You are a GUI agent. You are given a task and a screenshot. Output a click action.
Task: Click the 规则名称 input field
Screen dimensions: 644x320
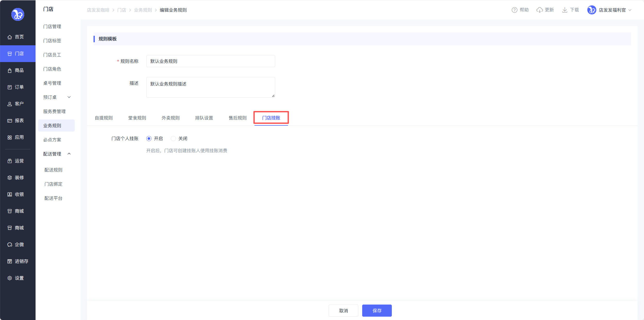tap(210, 61)
